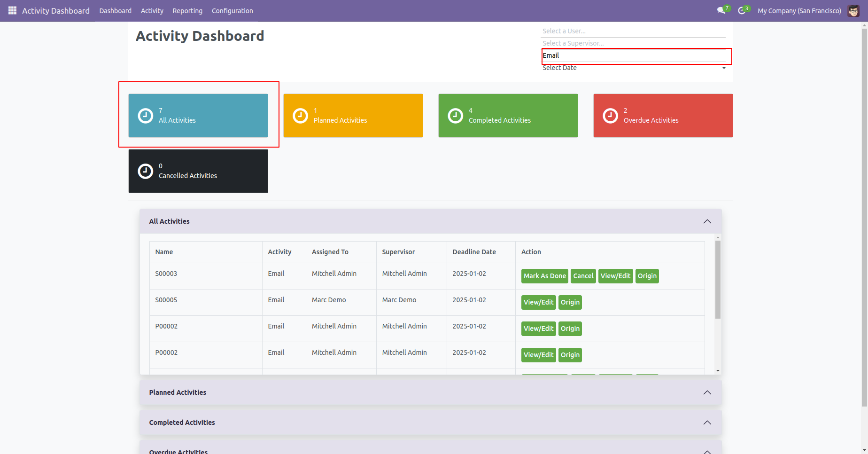Click View/Edit for S00005

(539, 302)
